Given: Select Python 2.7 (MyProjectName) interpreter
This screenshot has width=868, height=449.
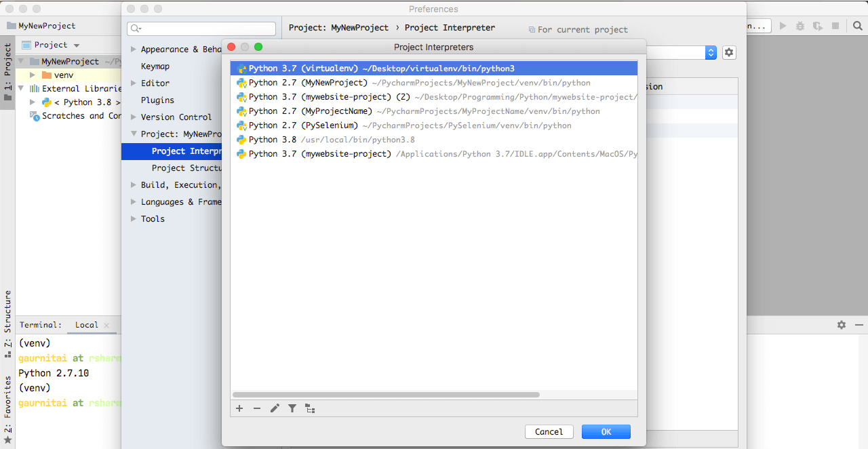Looking at the screenshot, I should tap(434, 111).
